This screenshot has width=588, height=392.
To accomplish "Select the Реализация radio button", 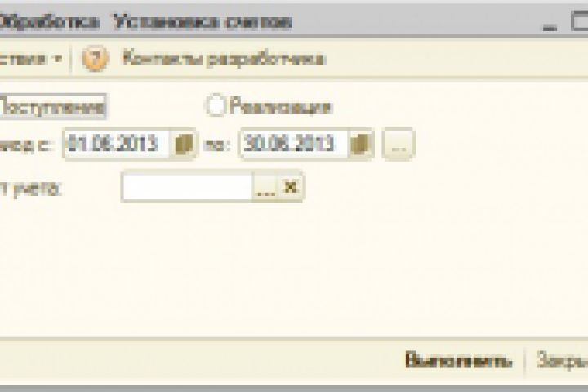I will [216, 105].
